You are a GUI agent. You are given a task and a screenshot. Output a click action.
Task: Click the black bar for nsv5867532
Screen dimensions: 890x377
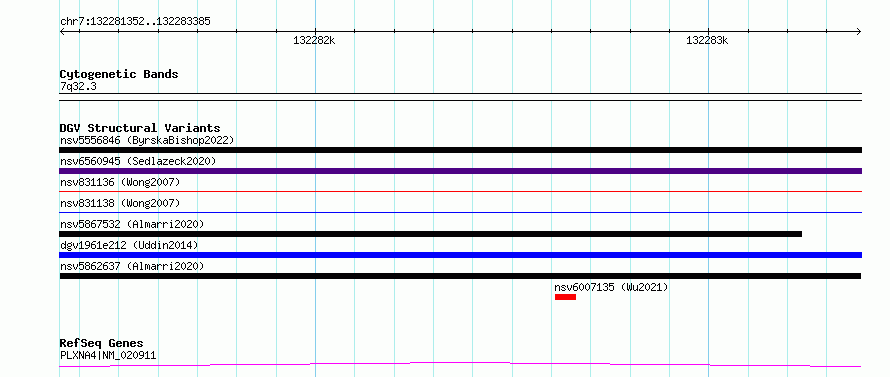(x=431, y=234)
